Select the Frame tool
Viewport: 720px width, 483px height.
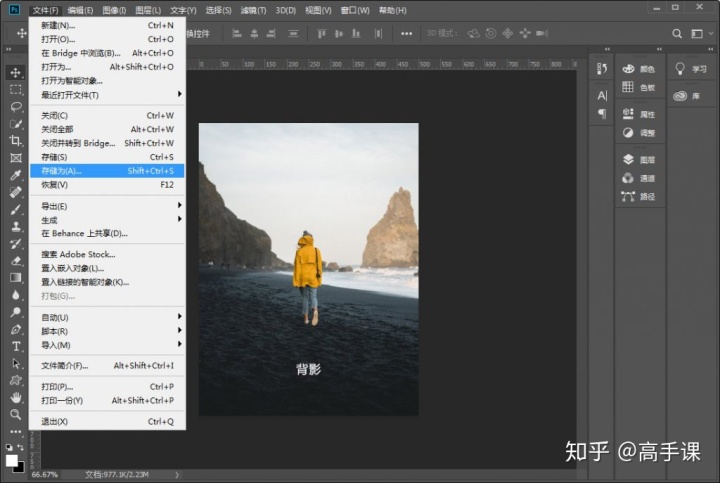[x=16, y=158]
